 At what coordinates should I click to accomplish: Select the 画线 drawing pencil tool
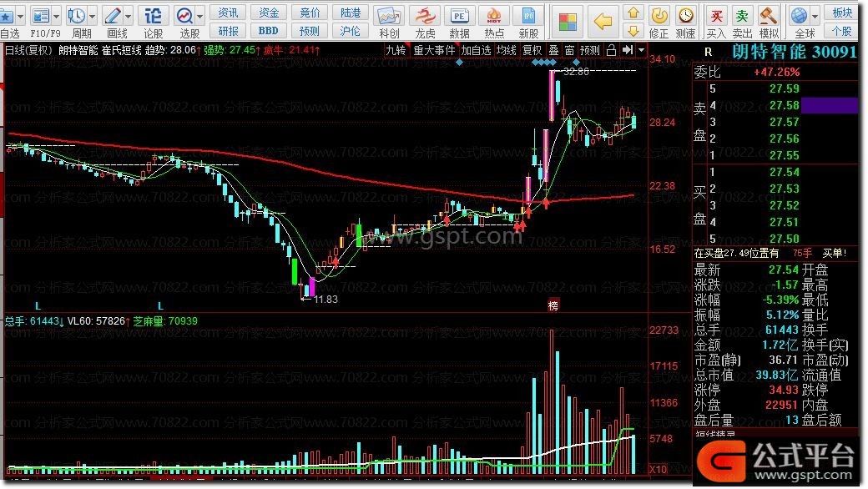coord(113,16)
